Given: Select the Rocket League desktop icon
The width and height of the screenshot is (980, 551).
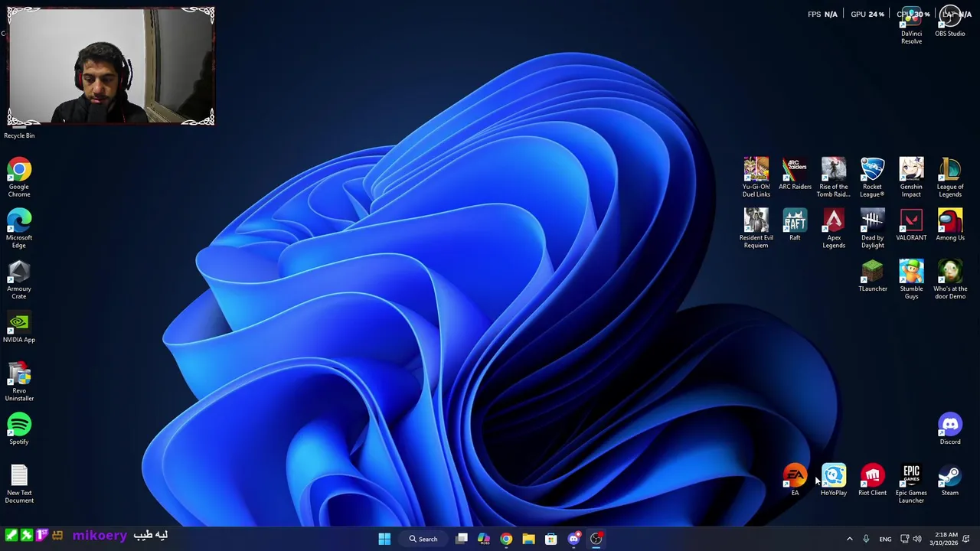Looking at the screenshot, I should click(872, 178).
